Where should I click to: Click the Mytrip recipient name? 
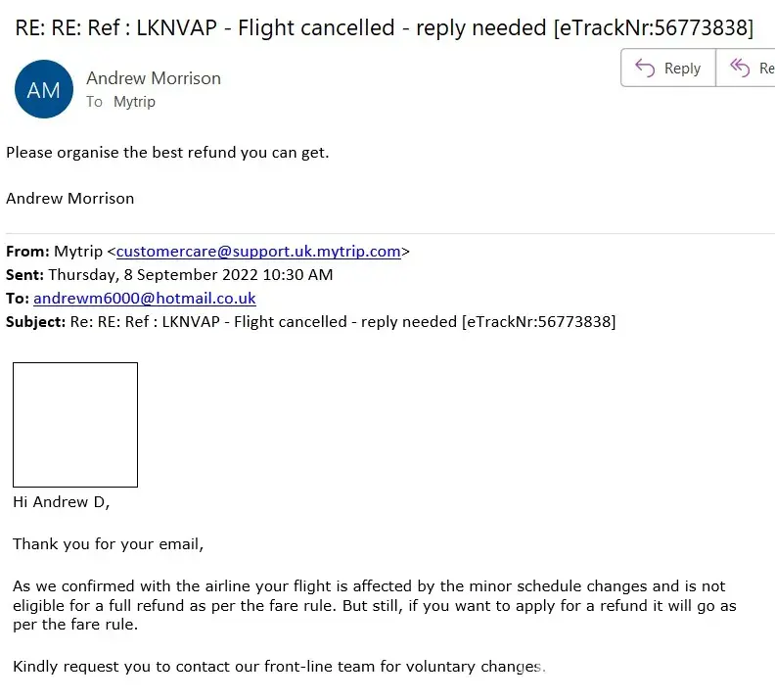click(134, 102)
